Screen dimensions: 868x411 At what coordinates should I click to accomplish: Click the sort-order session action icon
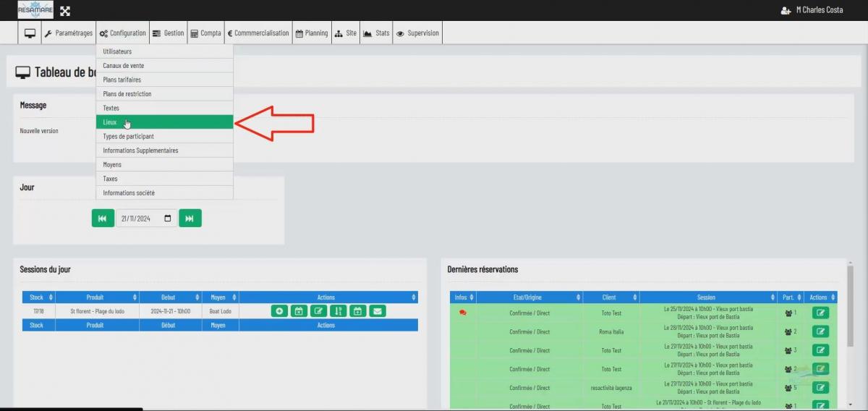tap(338, 311)
